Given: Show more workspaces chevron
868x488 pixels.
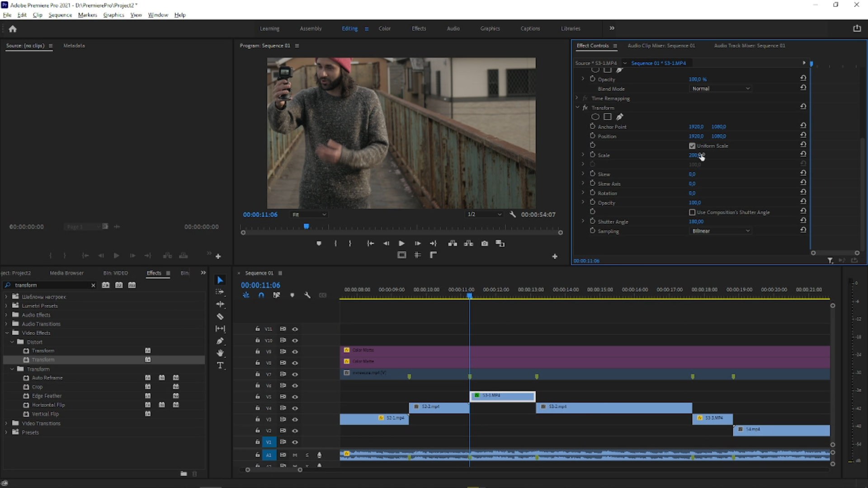Looking at the screenshot, I should [x=612, y=28].
